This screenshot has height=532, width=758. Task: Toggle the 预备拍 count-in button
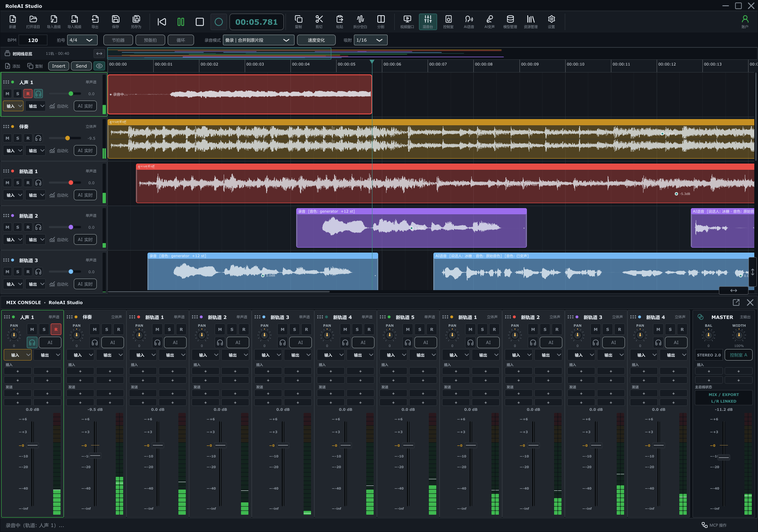click(150, 40)
